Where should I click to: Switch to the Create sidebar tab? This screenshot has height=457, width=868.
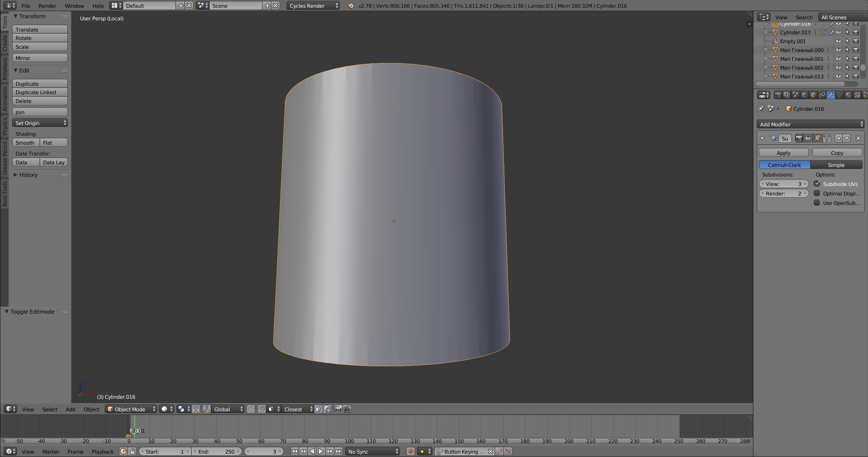5,43
